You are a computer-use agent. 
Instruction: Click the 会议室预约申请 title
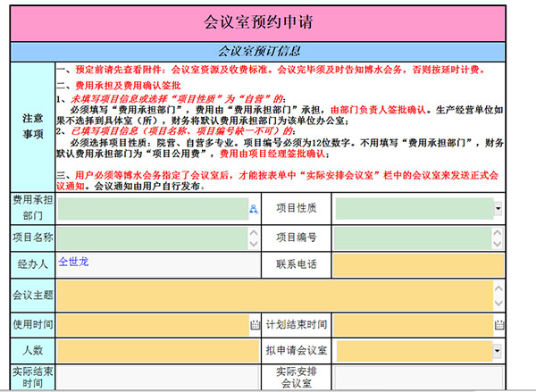click(x=258, y=22)
